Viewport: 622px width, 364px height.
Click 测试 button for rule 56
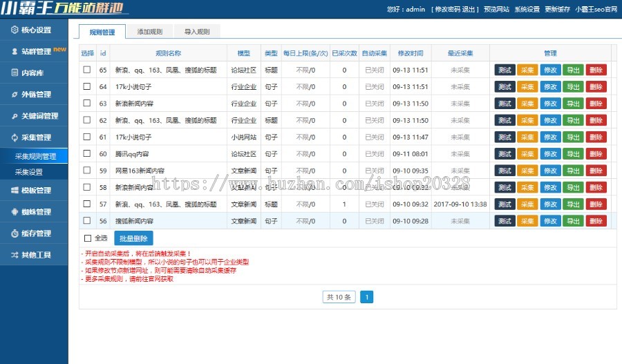point(505,221)
